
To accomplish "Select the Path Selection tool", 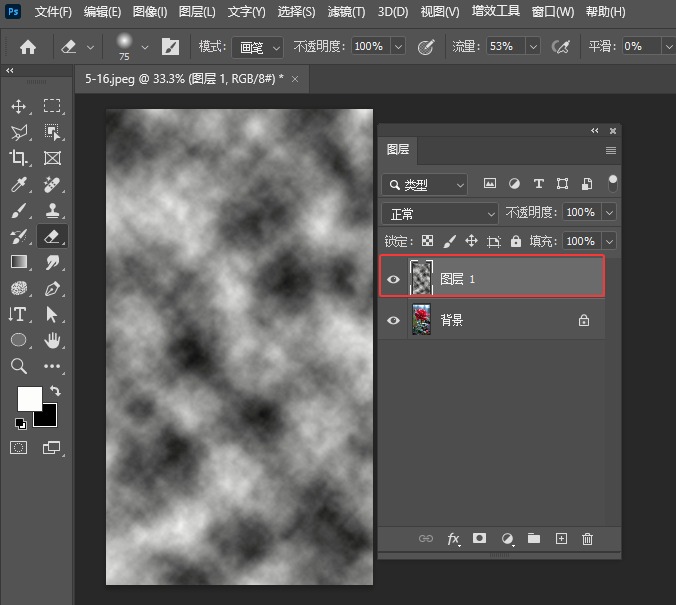I will pyautogui.click(x=52, y=314).
